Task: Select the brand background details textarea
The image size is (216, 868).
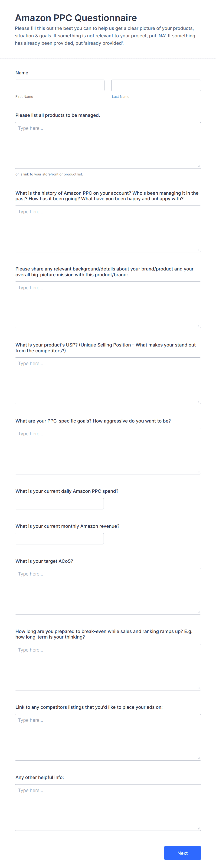Action: [x=108, y=304]
